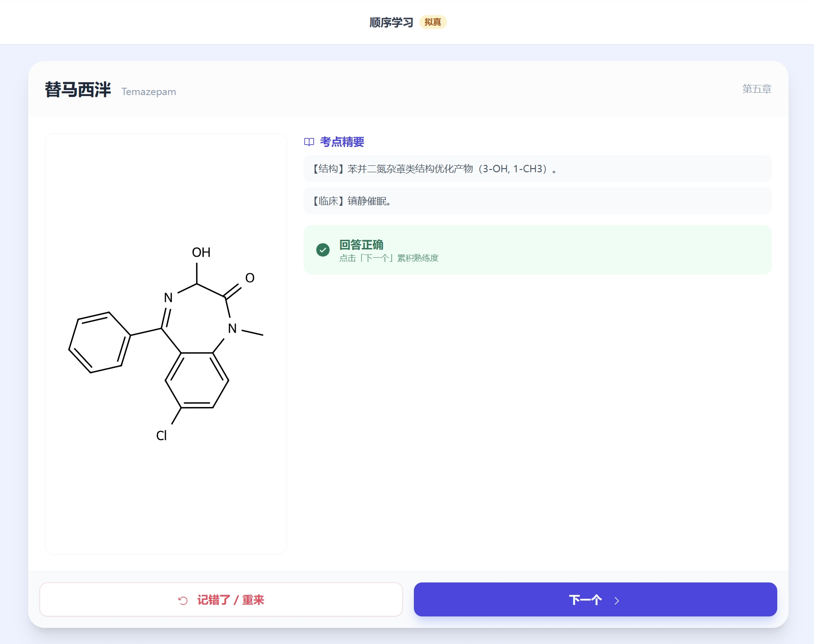
Task: Select the 【临床】镇静催眠 note row
Action: click(x=537, y=201)
